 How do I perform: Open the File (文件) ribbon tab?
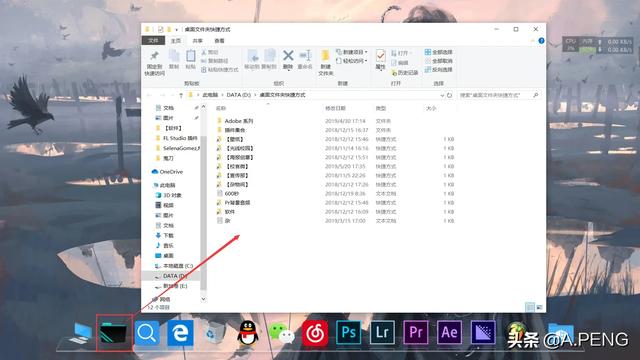153,41
